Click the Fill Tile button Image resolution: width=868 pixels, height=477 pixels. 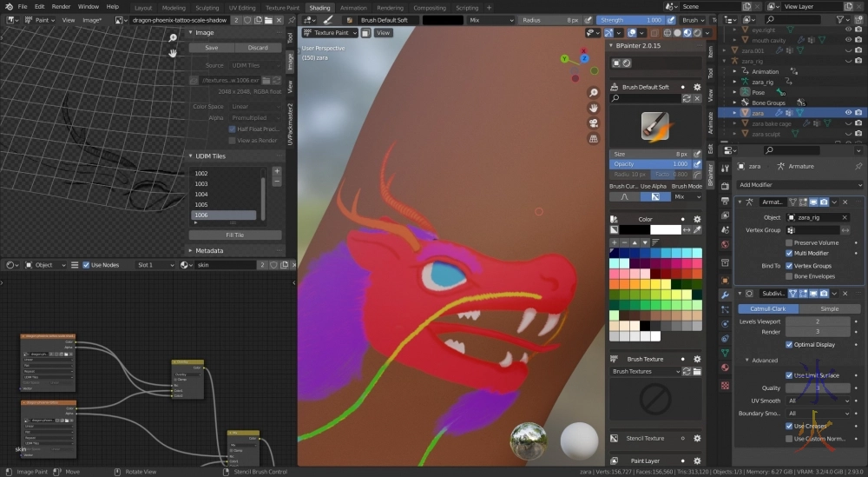[x=234, y=235]
